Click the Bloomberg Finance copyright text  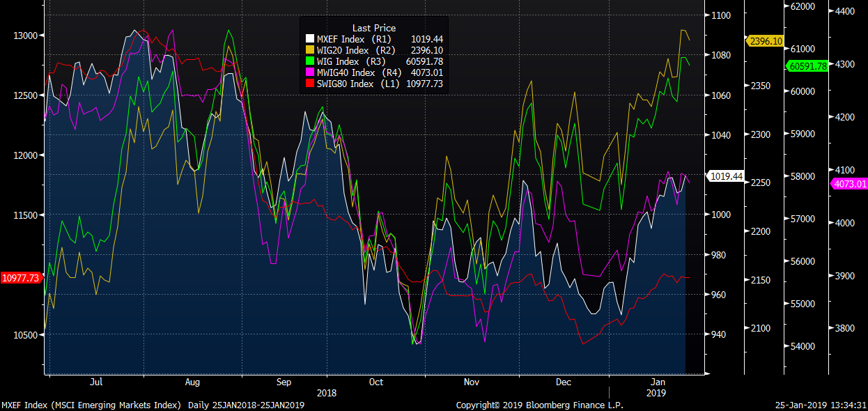539,405
